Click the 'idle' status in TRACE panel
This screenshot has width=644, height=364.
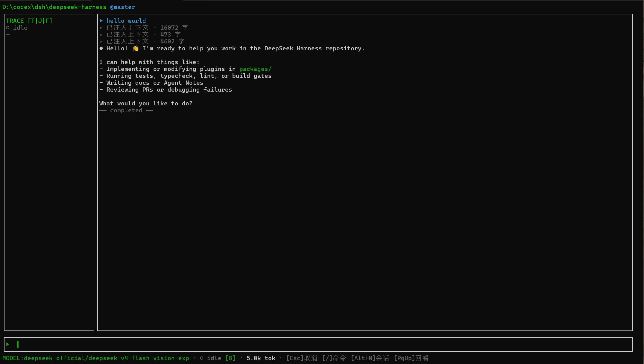coord(20,28)
